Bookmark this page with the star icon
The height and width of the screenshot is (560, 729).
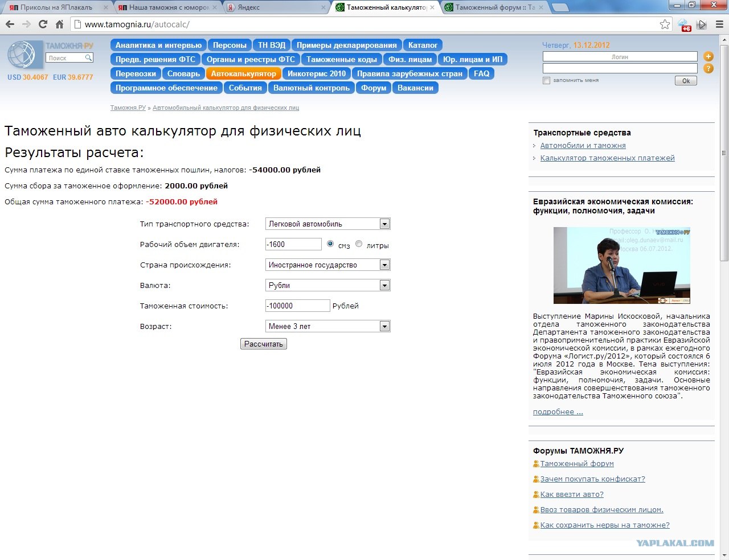665,24
